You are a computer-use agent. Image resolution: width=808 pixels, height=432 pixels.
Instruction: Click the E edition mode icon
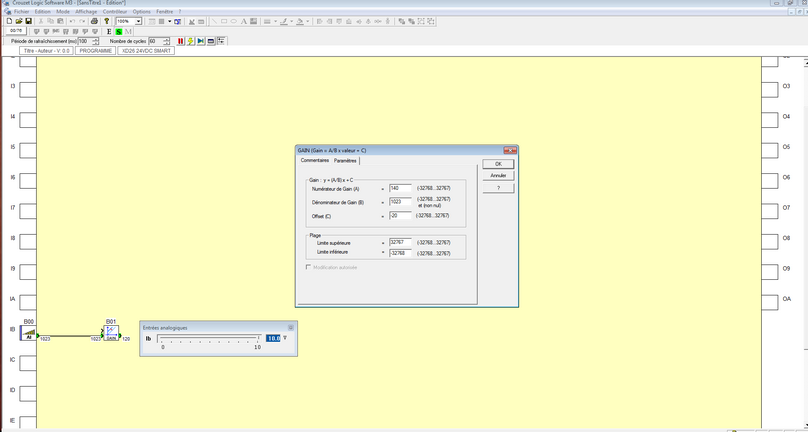coord(109,32)
